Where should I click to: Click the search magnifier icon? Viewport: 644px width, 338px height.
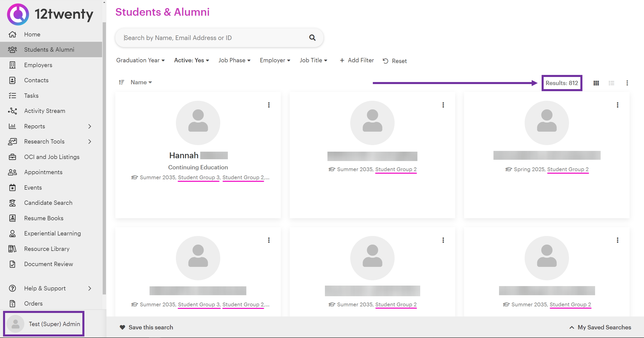point(312,38)
